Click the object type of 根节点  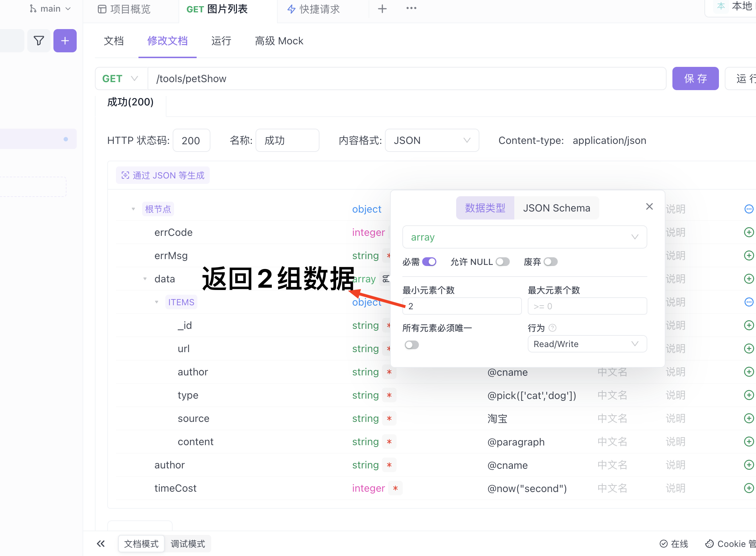(x=367, y=209)
